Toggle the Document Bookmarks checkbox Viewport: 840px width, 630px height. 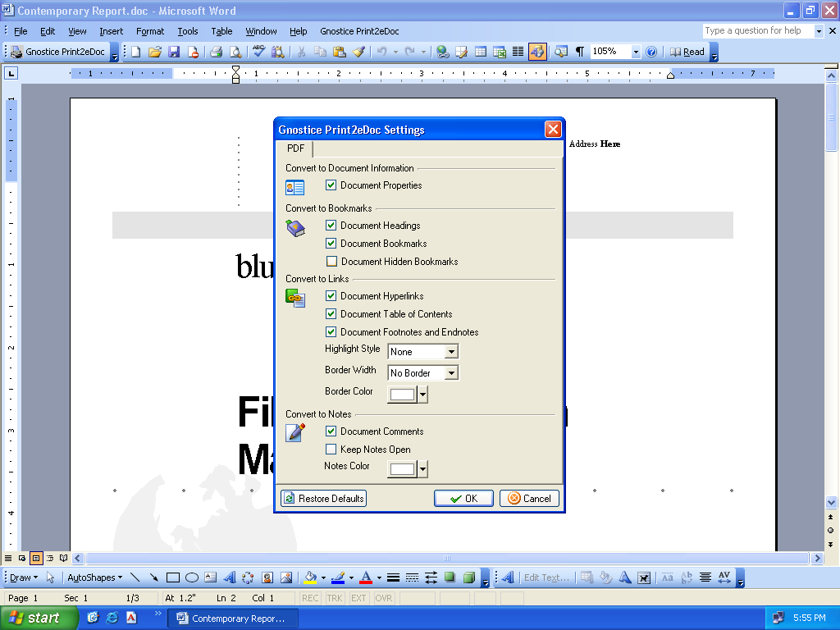(x=331, y=243)
